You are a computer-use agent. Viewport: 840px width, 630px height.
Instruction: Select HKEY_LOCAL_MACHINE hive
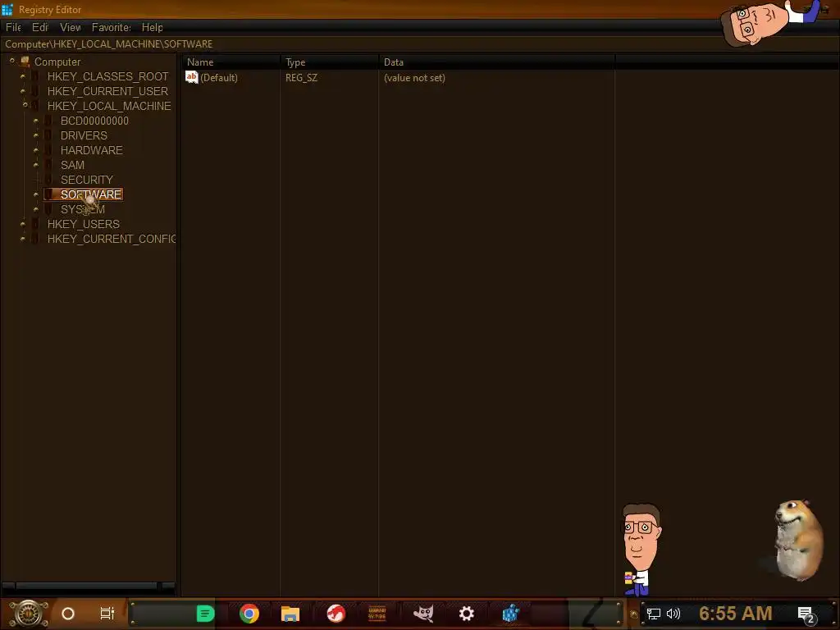click(x=109, y=106)
